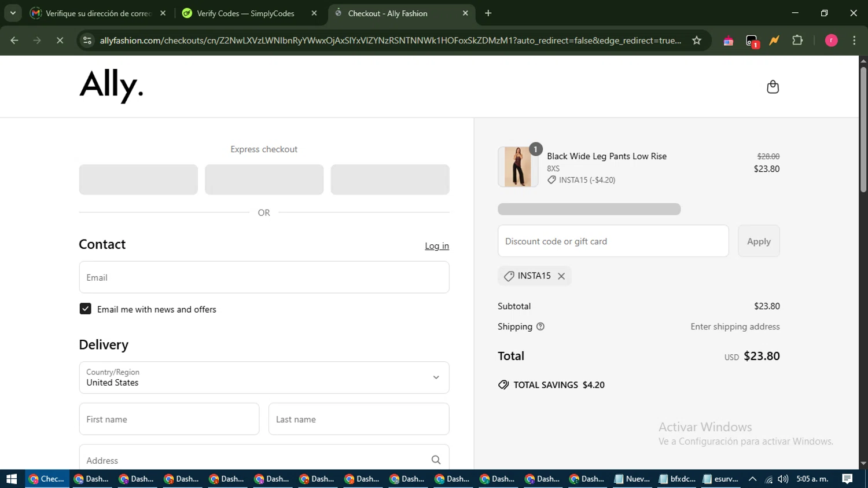This screenshot has width=868, height=488.
Task: Close the Verify Codes SimplyCodes tab
Action: coord(314,13)
